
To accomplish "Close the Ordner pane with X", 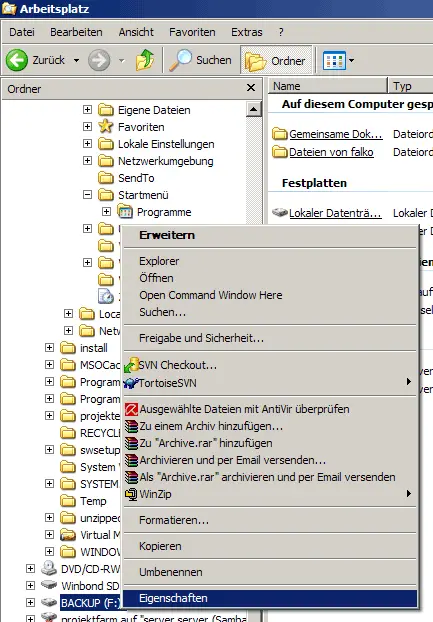I will (x=251, y=88).
